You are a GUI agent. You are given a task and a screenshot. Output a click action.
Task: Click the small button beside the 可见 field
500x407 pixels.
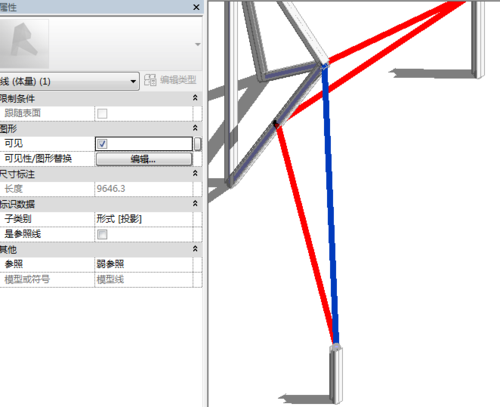pyautogui.click(x=198, y=144)
